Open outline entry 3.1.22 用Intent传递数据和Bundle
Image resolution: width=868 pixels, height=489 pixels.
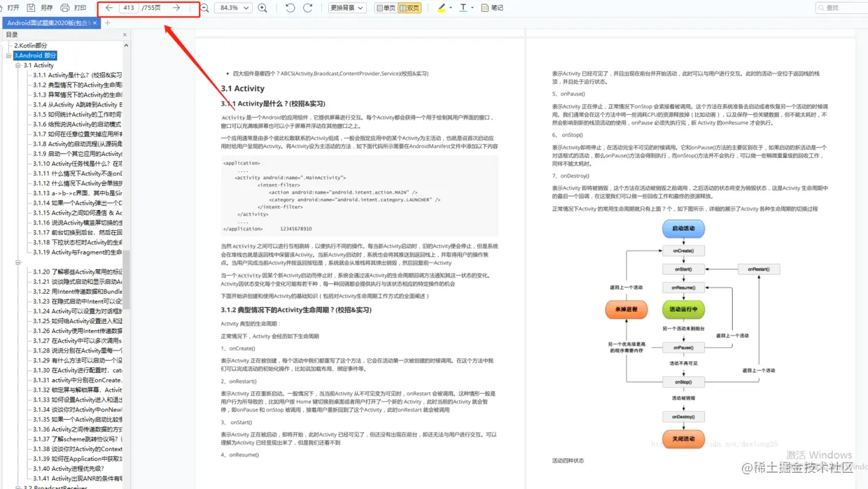(x=77, y=291)
